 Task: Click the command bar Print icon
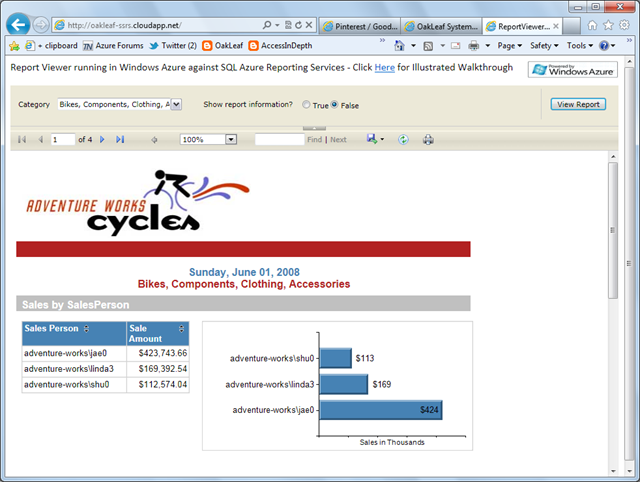coord(473,46)
